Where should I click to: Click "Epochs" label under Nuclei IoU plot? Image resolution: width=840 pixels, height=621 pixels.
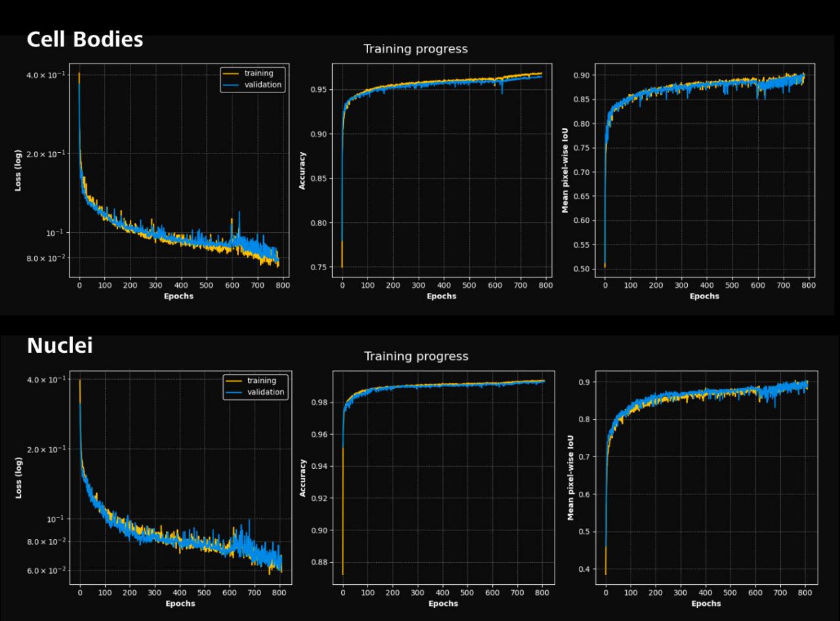coord(705,603)
